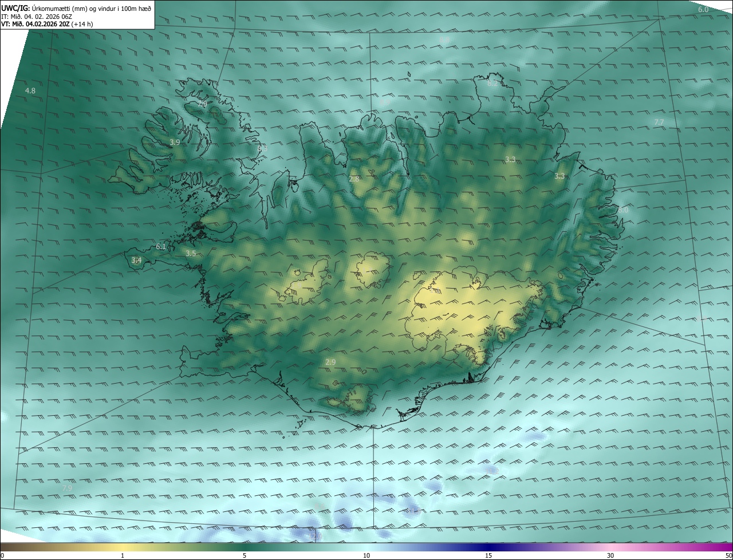
Task: Click the 7.7 value over the northeast sea
Action: 659,123
